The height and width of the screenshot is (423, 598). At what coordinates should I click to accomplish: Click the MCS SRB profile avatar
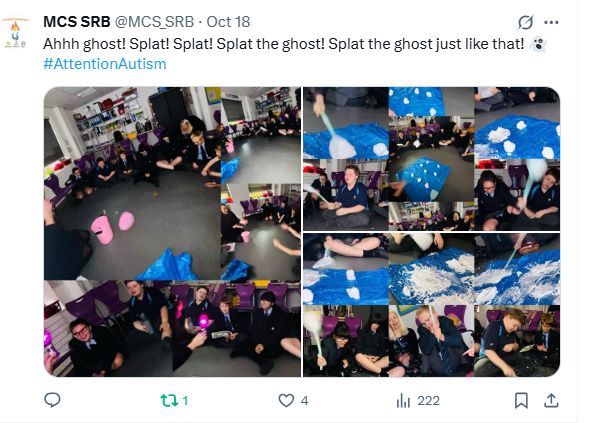(x=15, y=32)
